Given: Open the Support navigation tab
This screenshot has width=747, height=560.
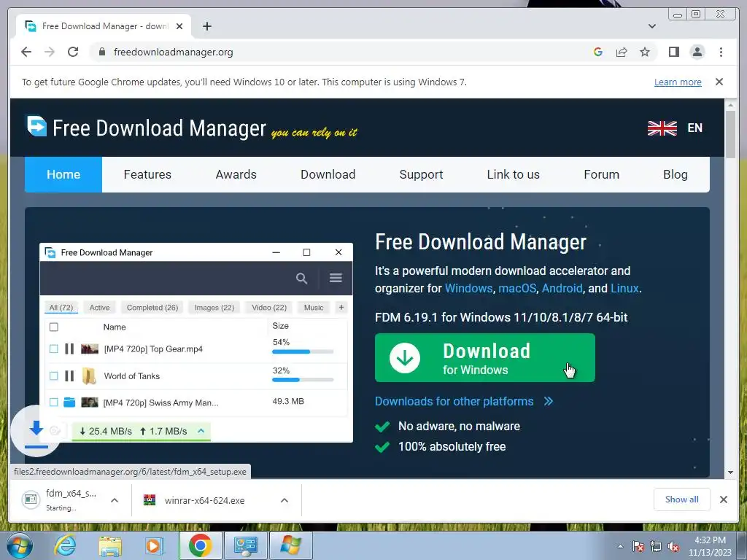Looking at the screenshot, I should pyautogui.click(x=421, y=174).
